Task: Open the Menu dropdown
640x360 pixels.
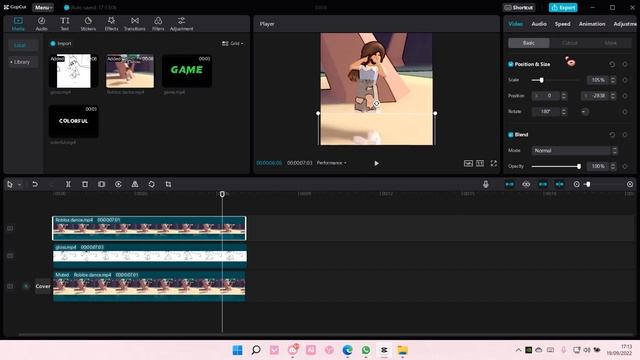Action: (43, 7)
